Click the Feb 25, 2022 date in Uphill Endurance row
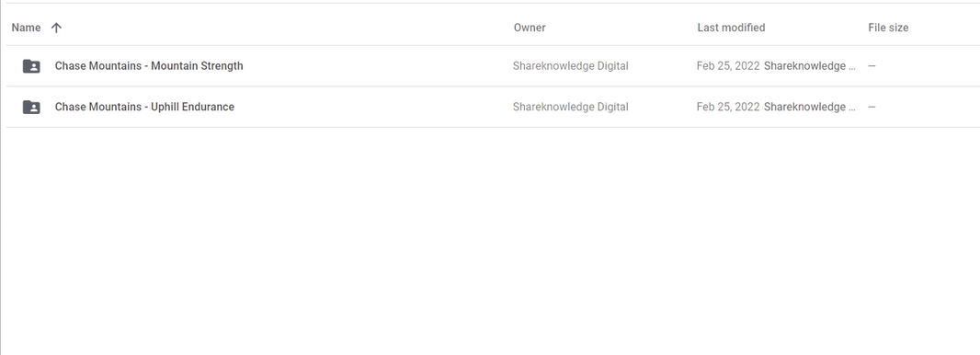 [x=728, y=107]
